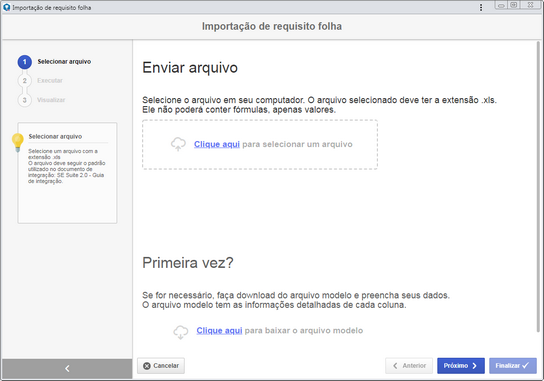The image size is (544, 381).
Task: Click the link to download model file
Action: tap(219, 331)
